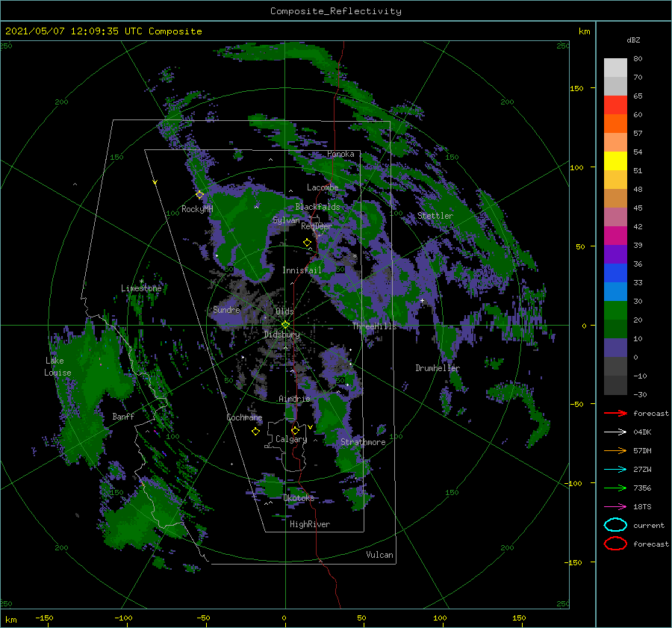Click the Okotoks label
This screenshot has width=672, height=628.
pos(299,497)
